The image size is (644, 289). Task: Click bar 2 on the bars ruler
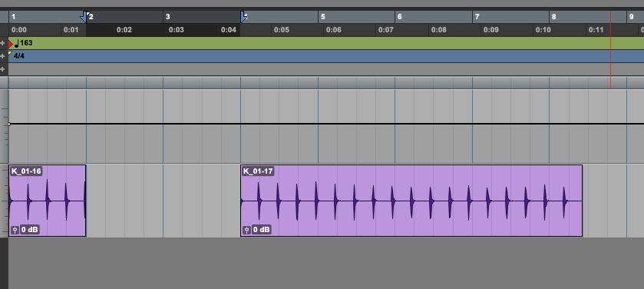point(91,17)
